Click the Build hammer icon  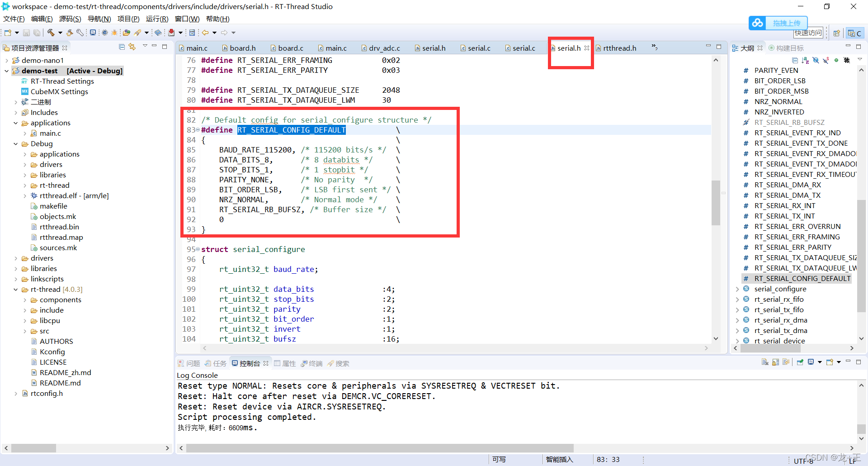51,33
